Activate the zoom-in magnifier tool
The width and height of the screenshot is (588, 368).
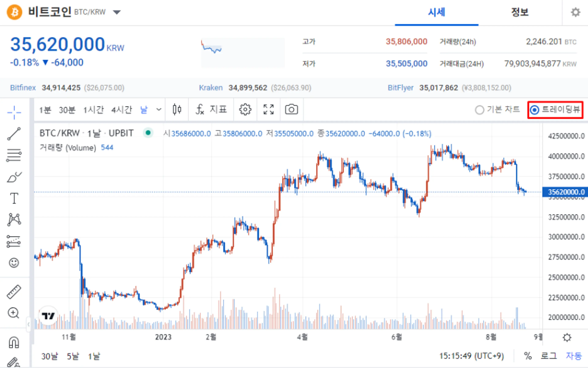coord(13,313)
